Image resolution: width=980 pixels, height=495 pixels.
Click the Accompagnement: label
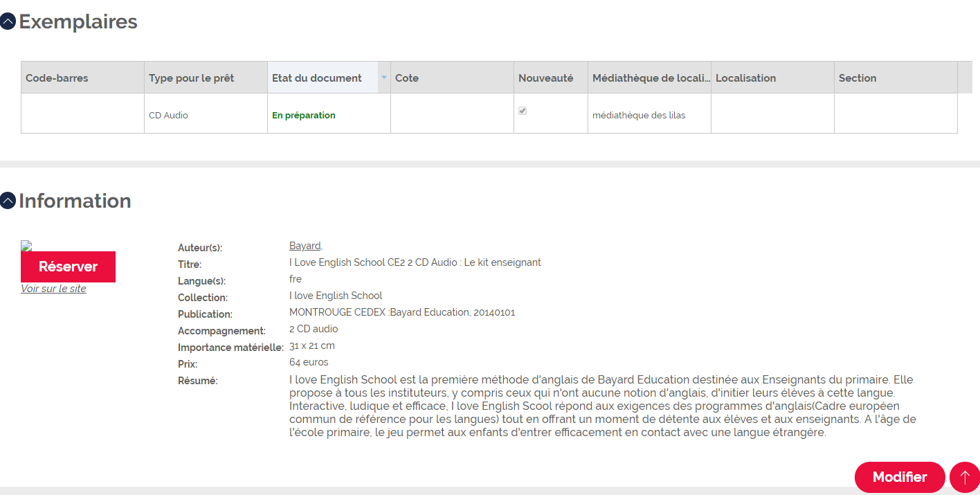click(221, 331)
